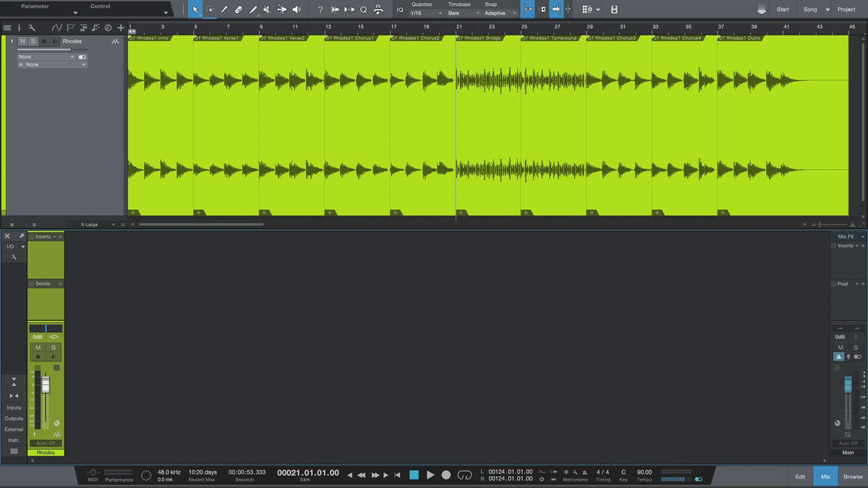The height and width of the screenshot is (488, 868).
Task: Open the Timebase Bars dropdown
Action: 462,13
